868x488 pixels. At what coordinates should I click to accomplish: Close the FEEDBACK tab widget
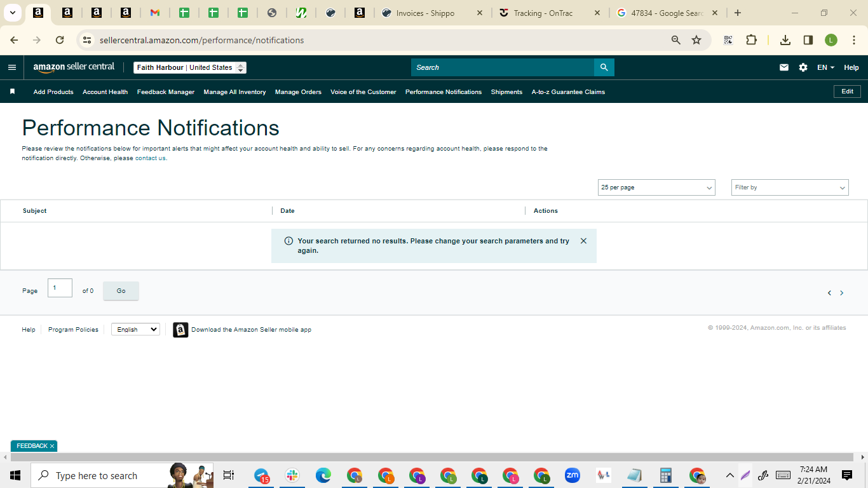click(52, 446)
